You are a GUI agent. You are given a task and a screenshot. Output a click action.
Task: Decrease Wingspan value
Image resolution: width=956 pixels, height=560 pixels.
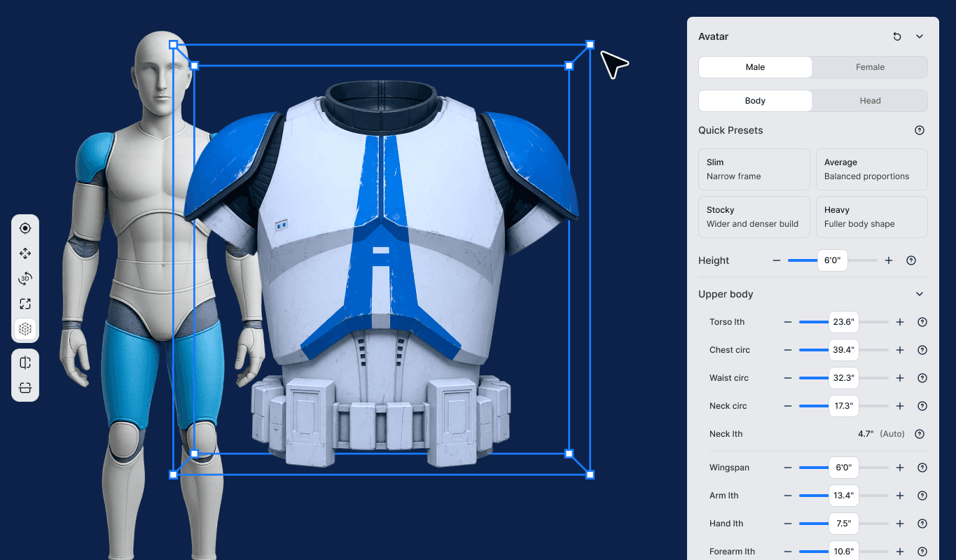[788, 468]
